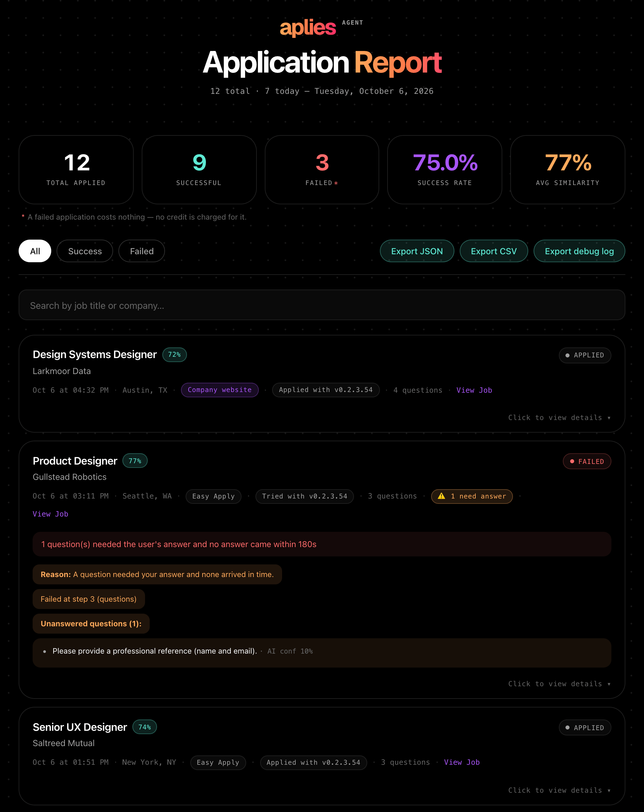The height and width of the screenshot is (812, 644).
Task: Click the Gullstead Robotics company name
Action: (x=70, y=477)
